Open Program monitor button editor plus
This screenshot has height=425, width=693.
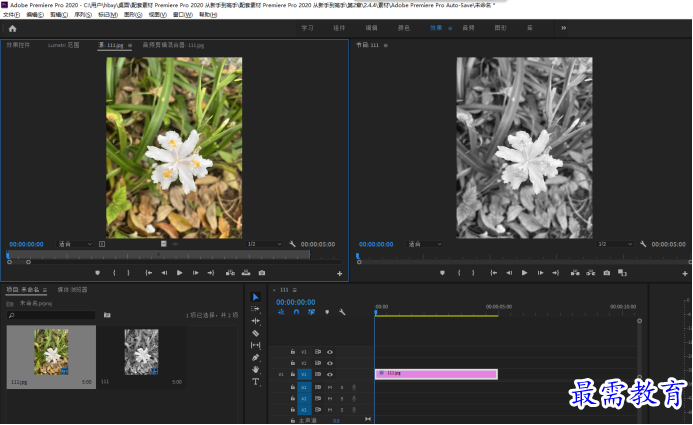click(x=685, y=274)
